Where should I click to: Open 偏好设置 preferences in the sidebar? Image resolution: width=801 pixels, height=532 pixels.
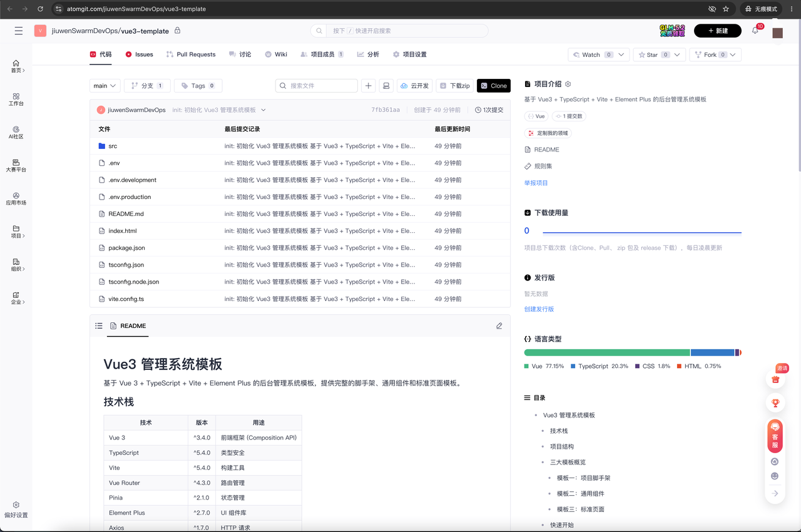click(x=16, y=510)
